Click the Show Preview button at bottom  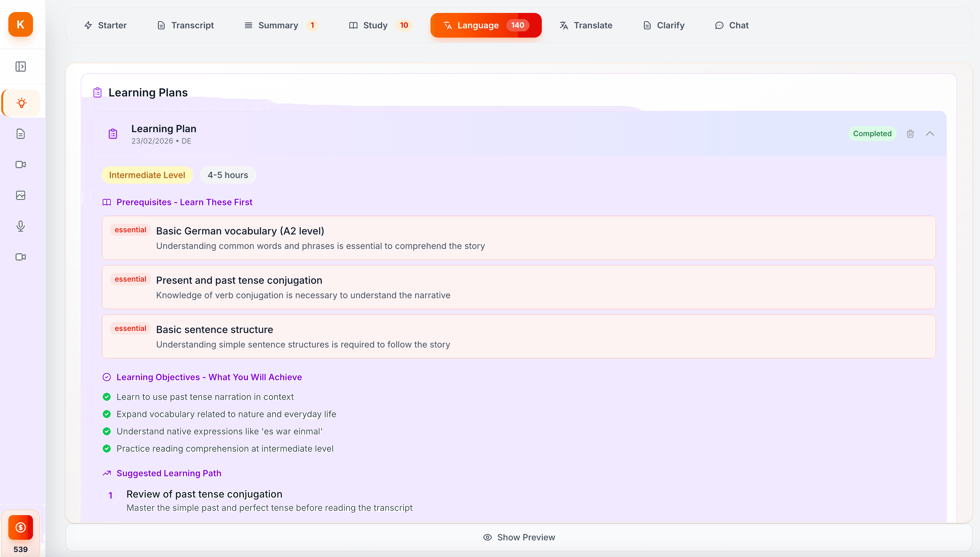(519, 537)
